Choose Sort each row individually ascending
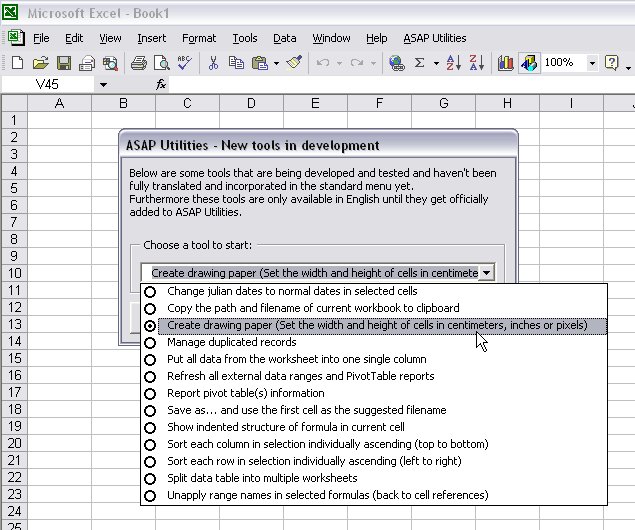This screenshot has height=530, width=635. coord(374,461)
